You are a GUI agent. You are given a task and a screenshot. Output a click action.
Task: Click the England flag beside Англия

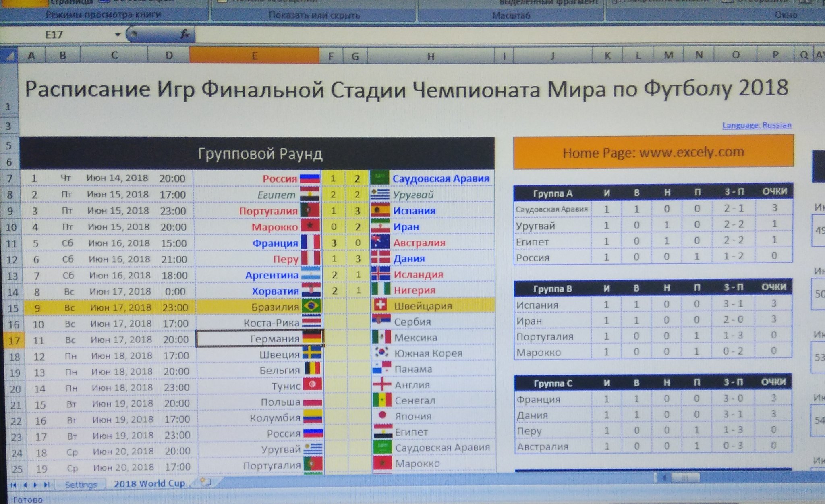[382, 384]
